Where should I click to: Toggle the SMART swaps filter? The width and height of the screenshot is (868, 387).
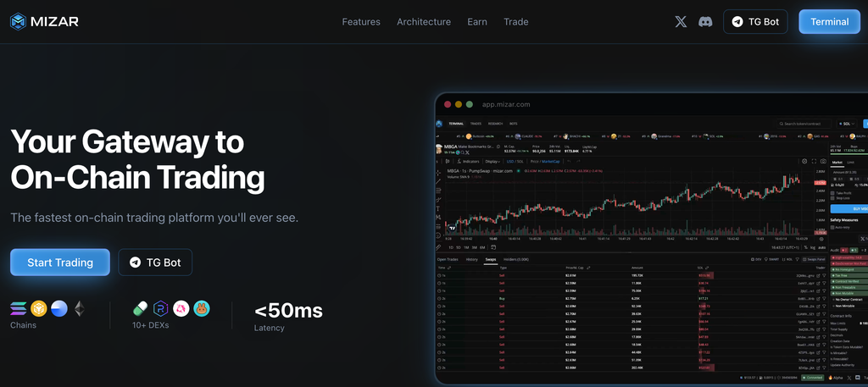click(771, 259)
